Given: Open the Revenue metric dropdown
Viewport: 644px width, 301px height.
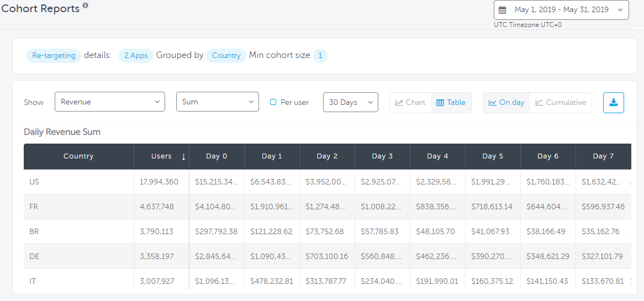Looking at the screenshot, I should pos(109,102).
